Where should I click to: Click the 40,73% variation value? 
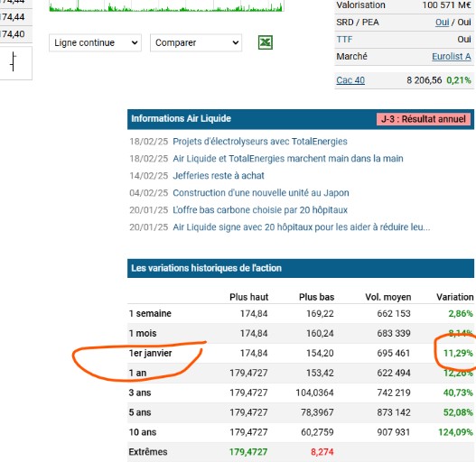pyautogui.click(x=458, y=393)
